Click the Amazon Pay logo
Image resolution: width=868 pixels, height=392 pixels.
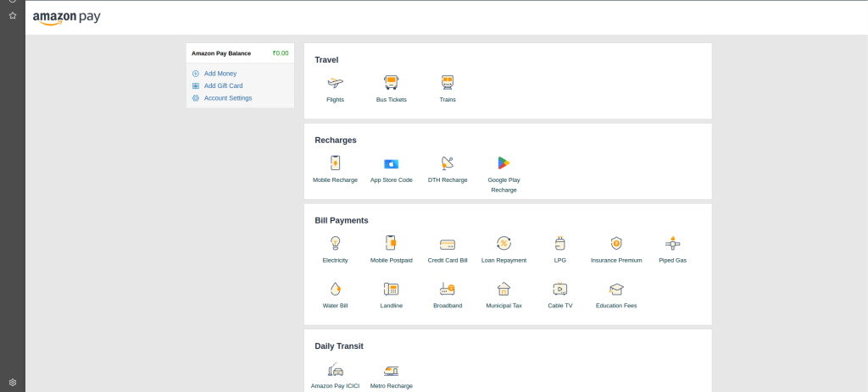tap(66, 18)
